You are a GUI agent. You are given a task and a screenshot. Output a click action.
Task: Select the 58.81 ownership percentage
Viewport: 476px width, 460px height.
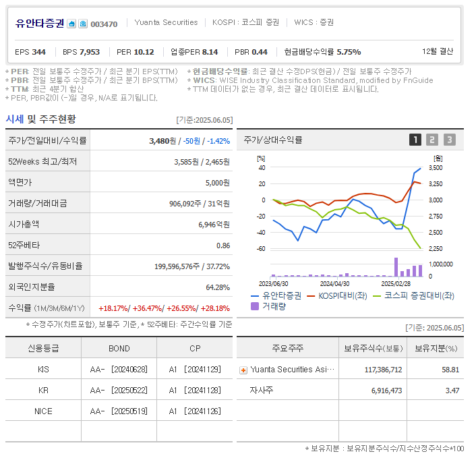pyautogui.click(x=450, y=370)
